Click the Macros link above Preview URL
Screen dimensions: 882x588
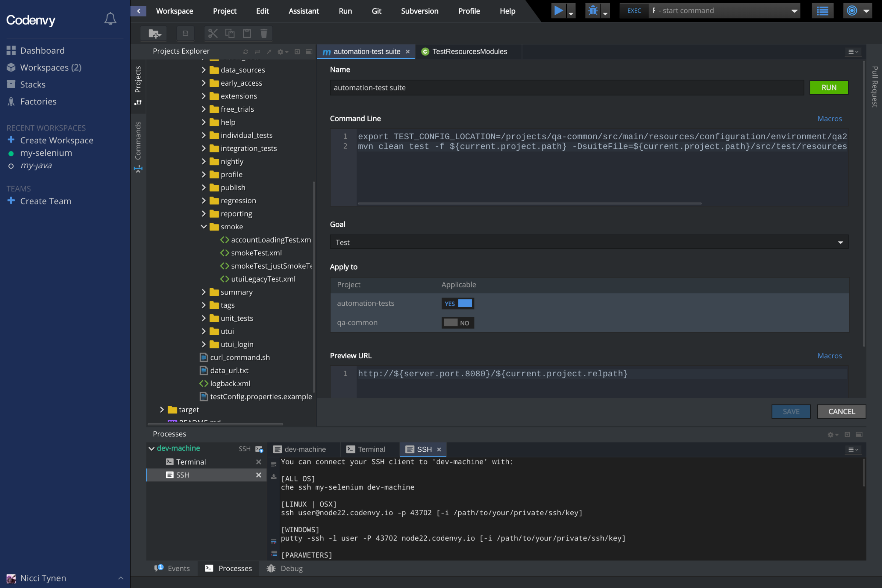pyautogui.click(x=830, y=355)
